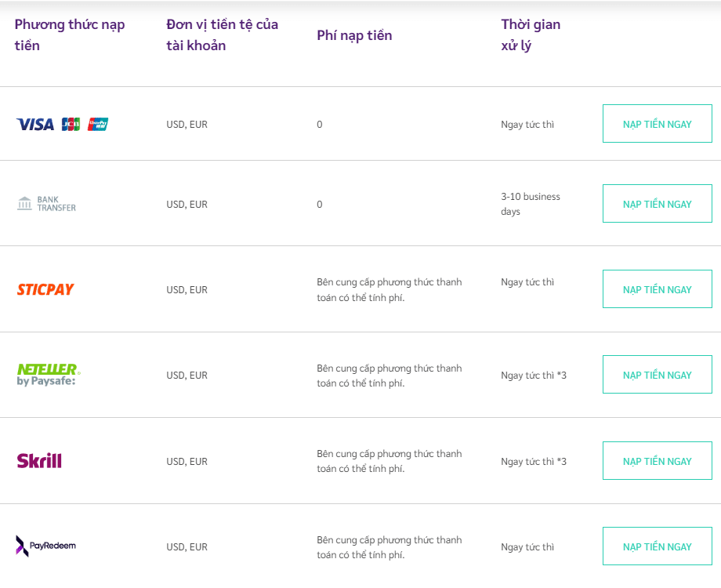The height and width of the screenshot is (588, 721).
Task: Click NẠP TIỀN NGAY for Visa cards
Action: pos(657,124)
